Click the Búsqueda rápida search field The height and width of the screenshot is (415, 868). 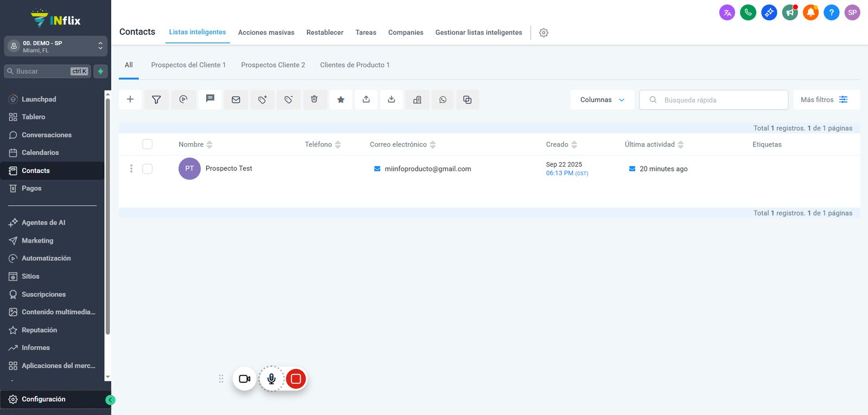pos(713,100)
